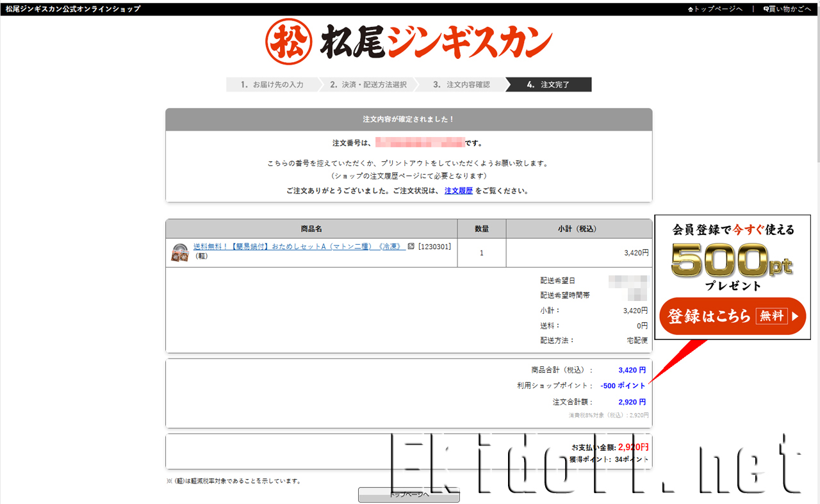Click the 登録はこちら 無料 registration button
This screenshot has width=820, height=504.
[732, 316]
